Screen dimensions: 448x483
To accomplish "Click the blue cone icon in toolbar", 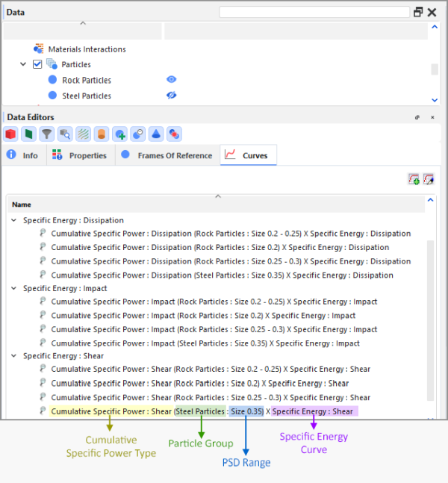I will point(155,134).
